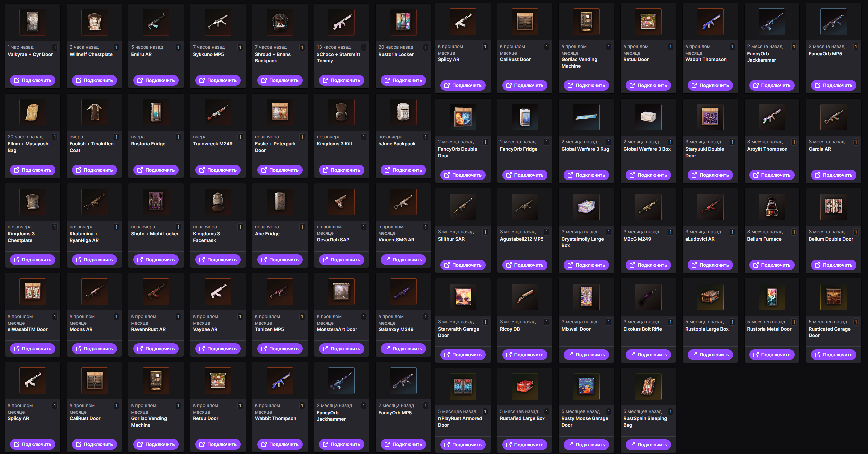Viewport: 868px width, 454px height.
Task: Select the RustSpain Sleeping Bag icon
Action: (x=648, y=386)
